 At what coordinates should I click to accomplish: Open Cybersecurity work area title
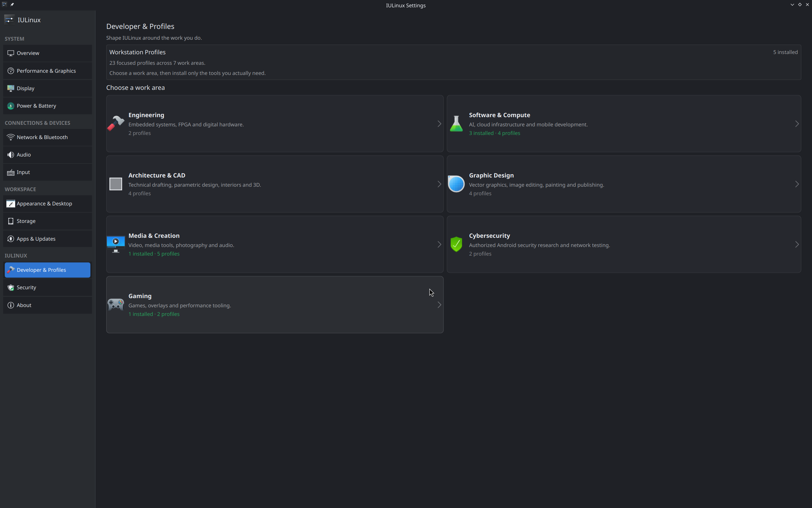click(489, 236)
